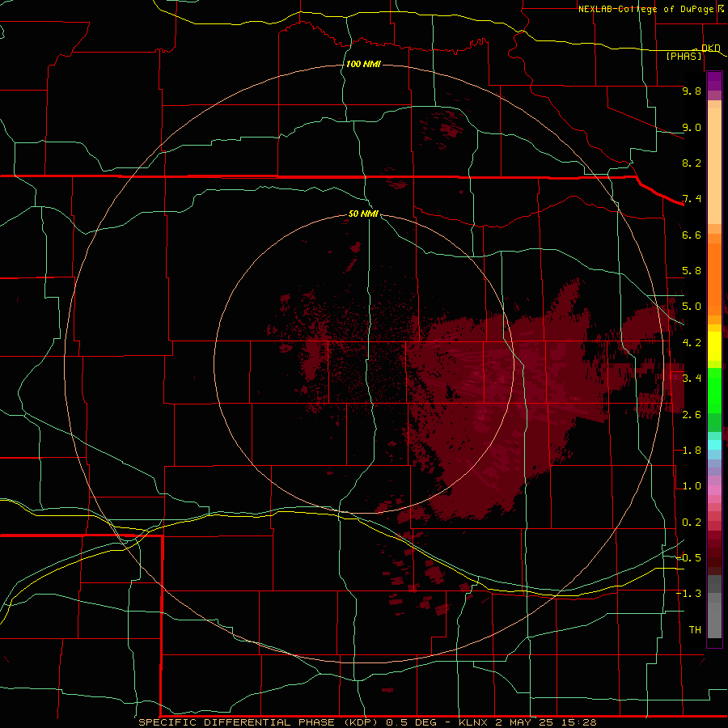Pick the gray segment beside the TH label
The width and height of the screenshot is (728, 728).
714,621
